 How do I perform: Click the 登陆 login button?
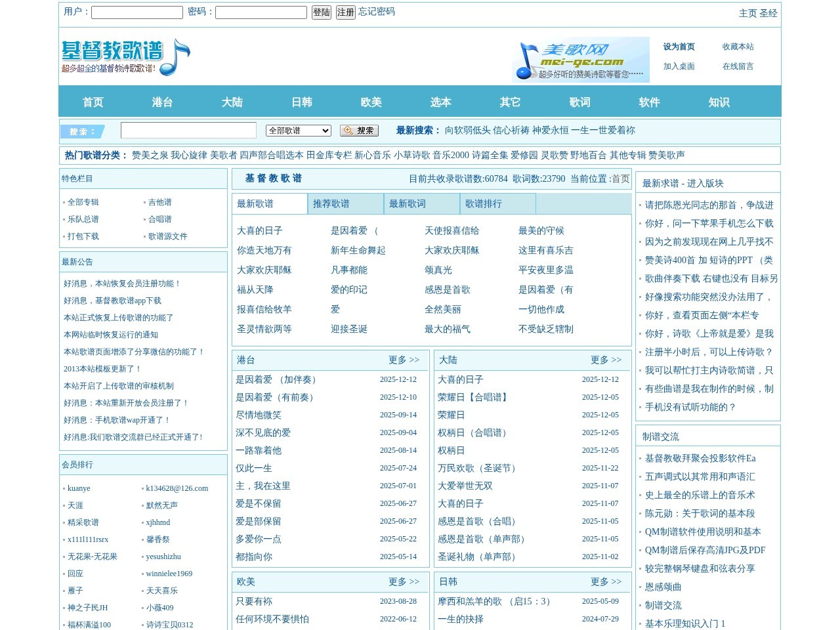coord(321,12)
